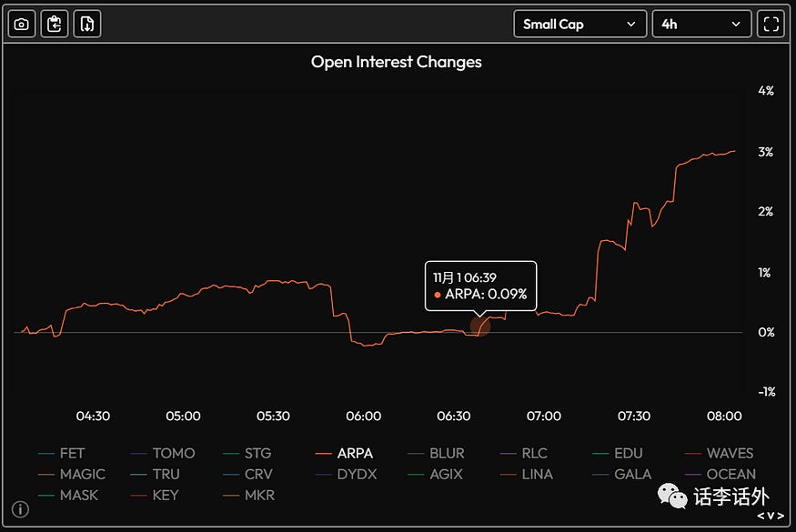Open the info icon at bottom left
796x532 pixels.
coord(20,508)
